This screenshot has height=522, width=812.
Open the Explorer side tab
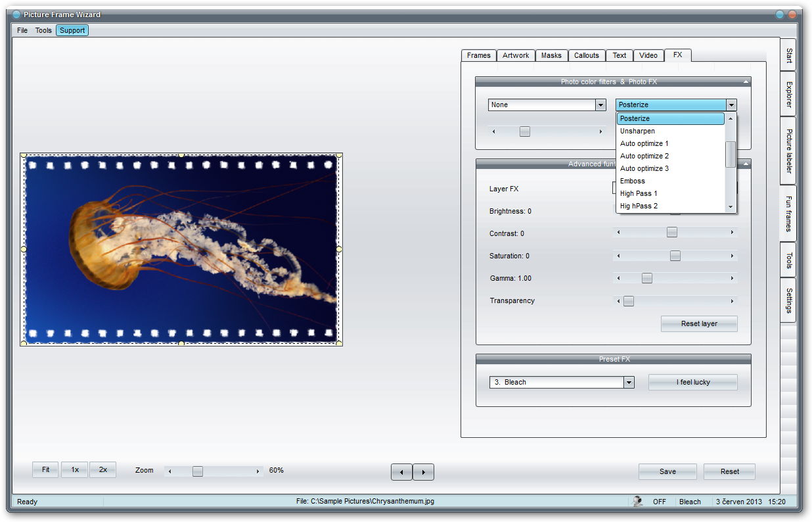pyautogui.click(x=788, y=94)
